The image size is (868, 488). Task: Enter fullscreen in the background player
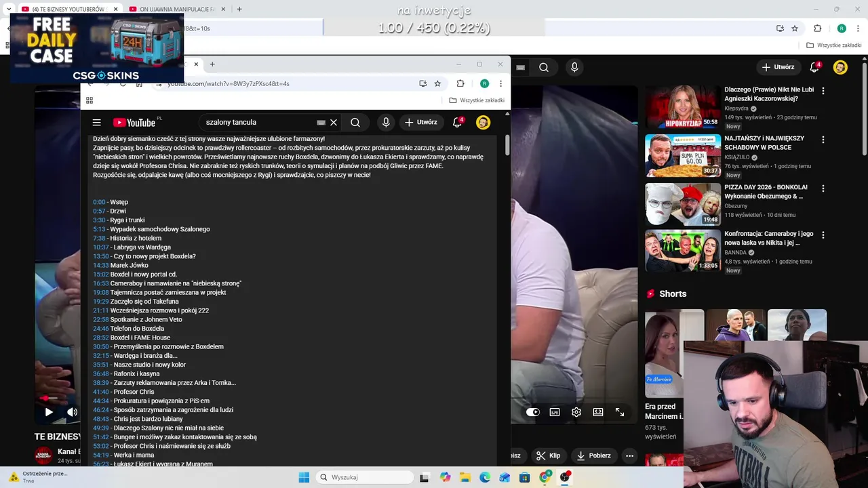coord(620,412)
